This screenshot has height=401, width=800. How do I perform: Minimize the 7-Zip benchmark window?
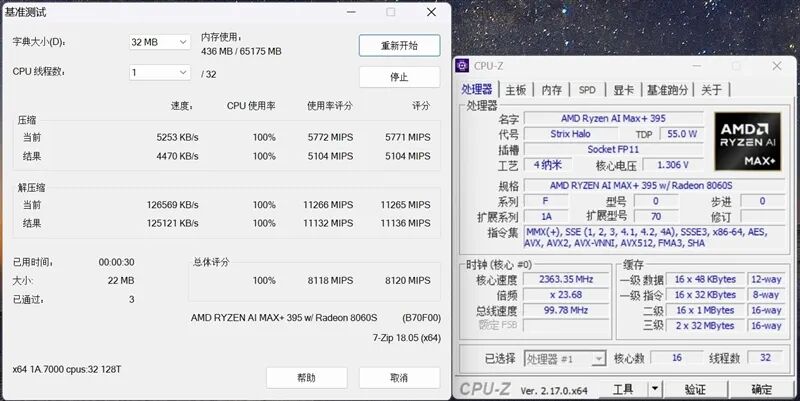(x=351, y=12)
